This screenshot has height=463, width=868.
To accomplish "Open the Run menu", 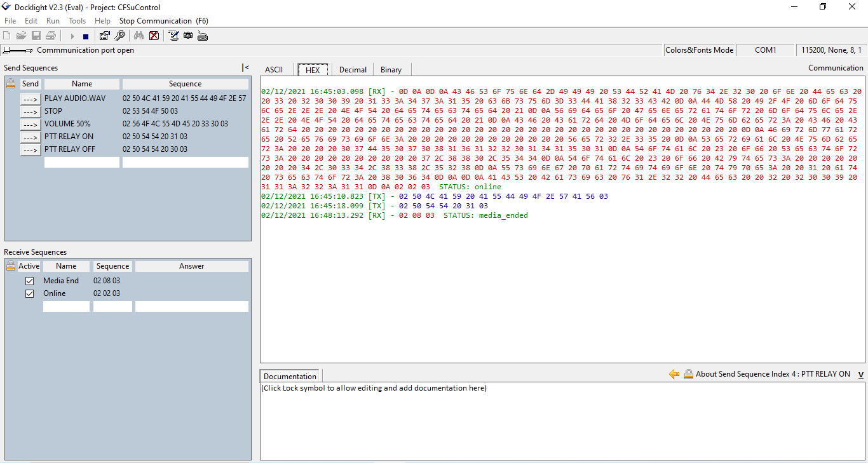I will coord(53,21).
